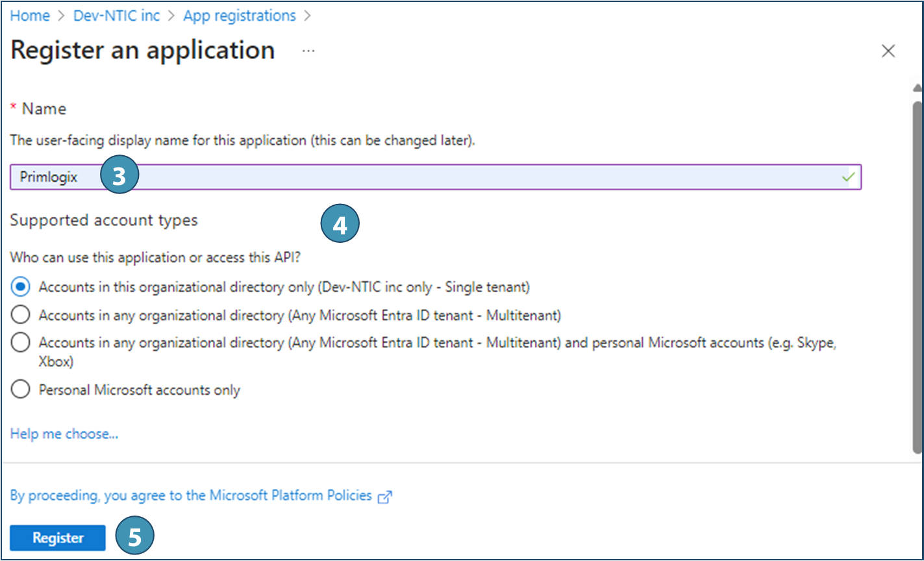924x561 pixels.
Task: Click the external link icon beside Platform Policies
Action: click(x=385, y=497)
